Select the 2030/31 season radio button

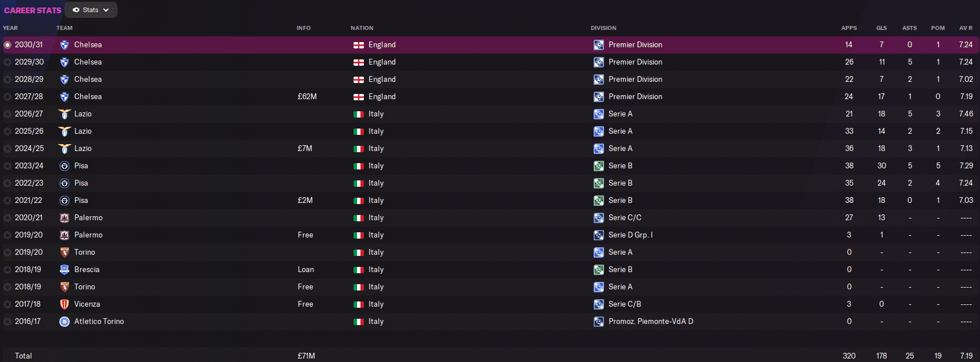coord(7,45)
